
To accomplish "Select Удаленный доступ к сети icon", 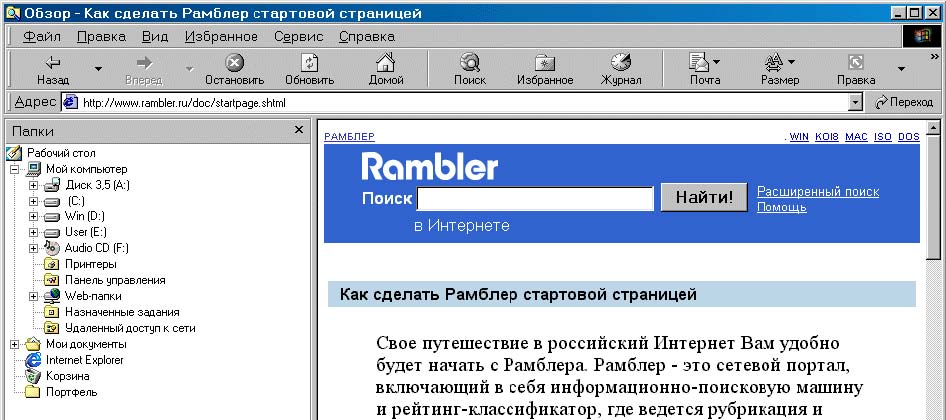I will click(52, 328).
